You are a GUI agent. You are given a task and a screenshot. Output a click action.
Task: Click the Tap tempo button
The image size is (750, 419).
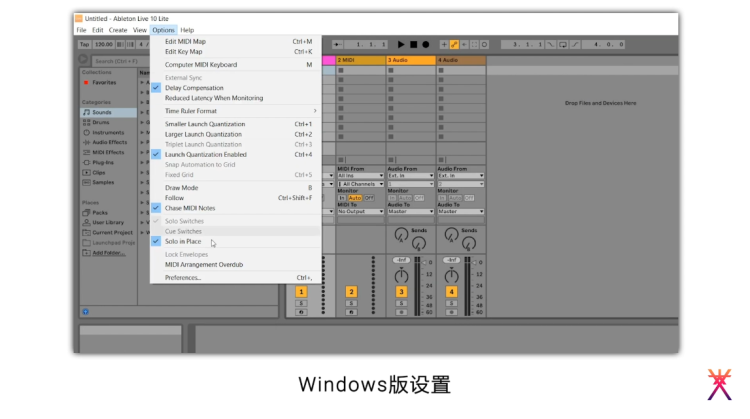[85, 44]
